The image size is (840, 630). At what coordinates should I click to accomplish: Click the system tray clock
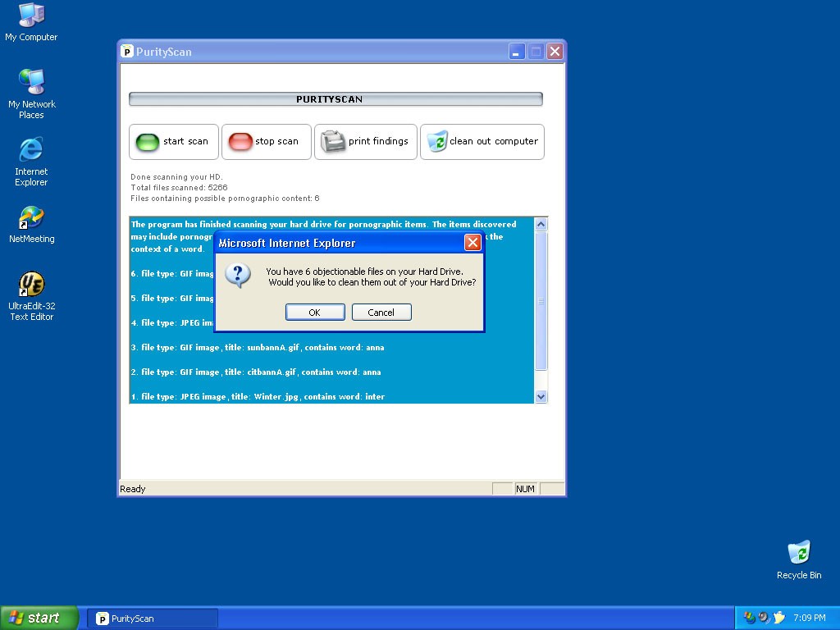click(x=809, y=618)
